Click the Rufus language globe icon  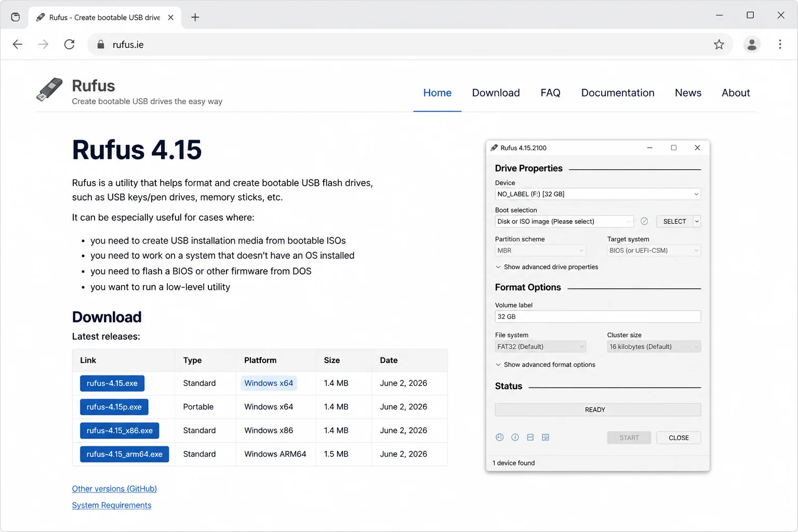click(x=499, y=437)
